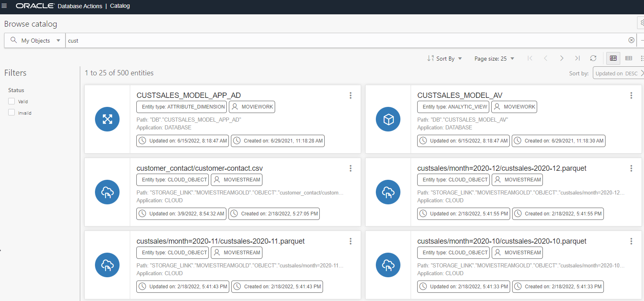The height and width of the screenshot is (301, 644).
Task: Click Created on 2/18/2022, 5:27:05 PM chip
Action: 274,214
